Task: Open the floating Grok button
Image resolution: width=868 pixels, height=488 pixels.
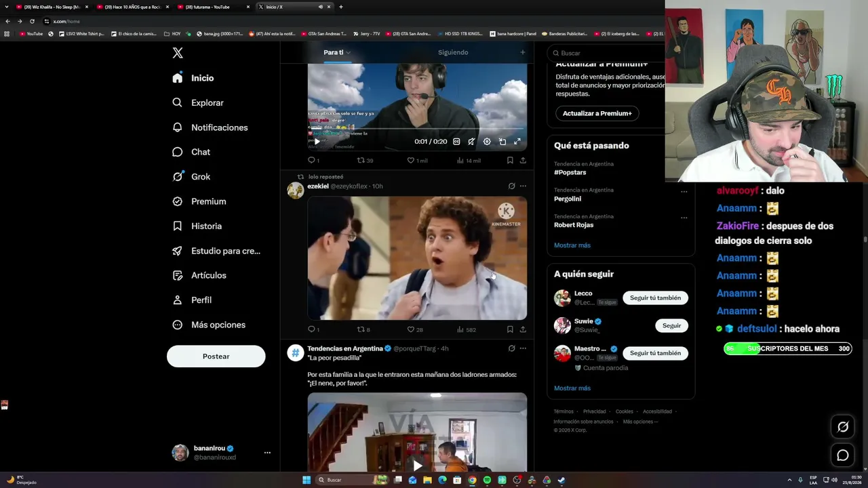Action: 843,426
